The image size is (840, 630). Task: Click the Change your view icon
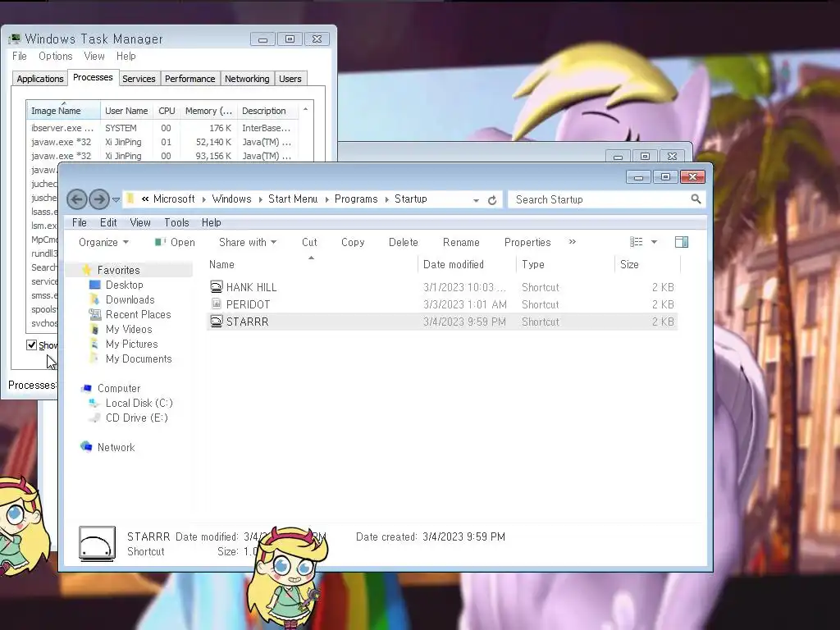coord(636,242)
